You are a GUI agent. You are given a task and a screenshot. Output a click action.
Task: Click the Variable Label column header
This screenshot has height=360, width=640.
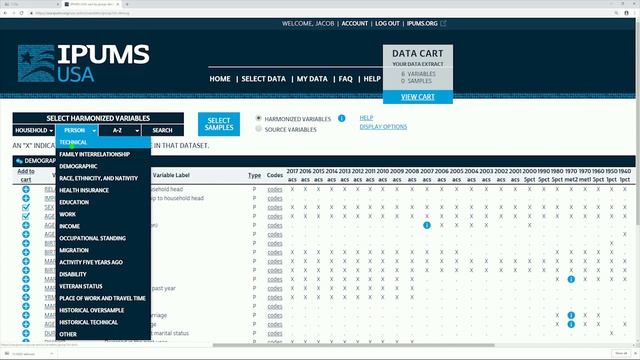coord(171,175)
